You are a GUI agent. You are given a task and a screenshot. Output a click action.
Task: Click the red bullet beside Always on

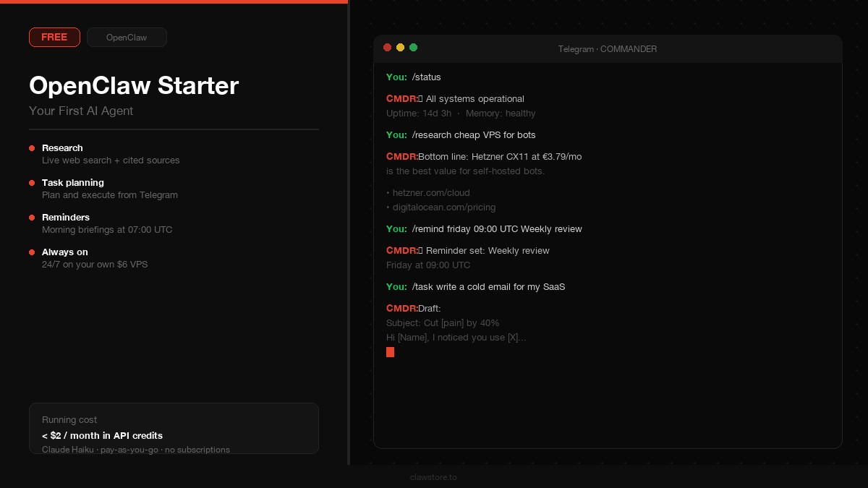click(x=32, y=252)
